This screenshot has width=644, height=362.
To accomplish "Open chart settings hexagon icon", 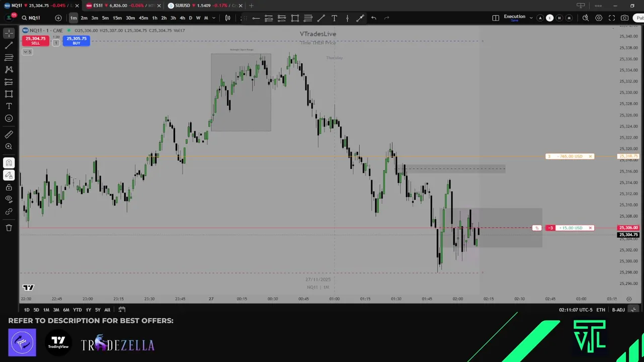I will (599, 18).
